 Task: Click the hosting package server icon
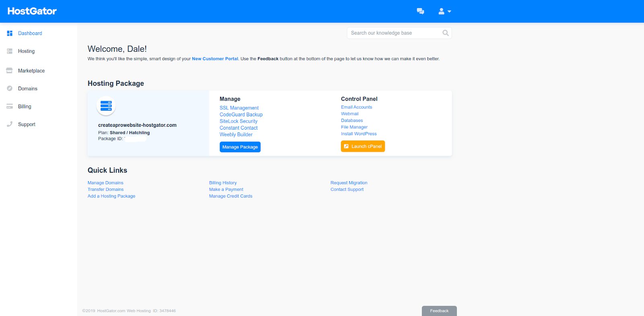(106, 106)
